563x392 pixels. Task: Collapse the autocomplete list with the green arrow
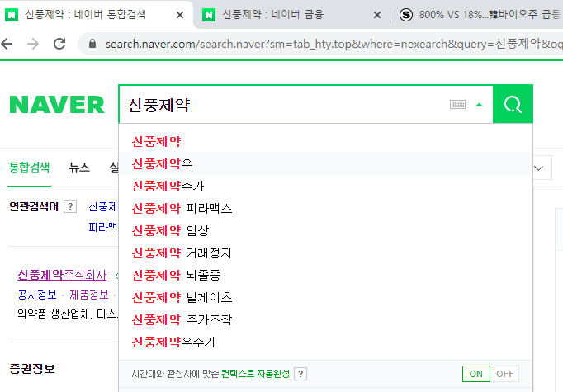tap(479, 105)
